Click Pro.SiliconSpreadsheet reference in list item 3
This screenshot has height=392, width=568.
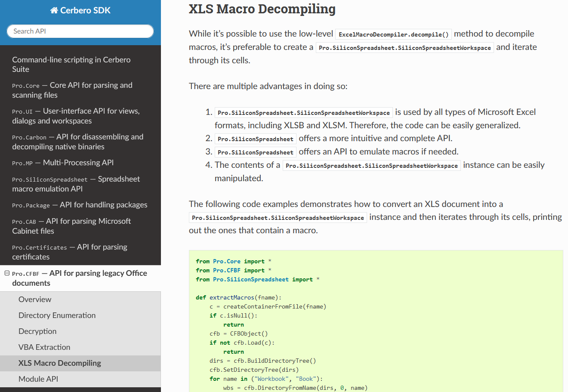(256, 152)
